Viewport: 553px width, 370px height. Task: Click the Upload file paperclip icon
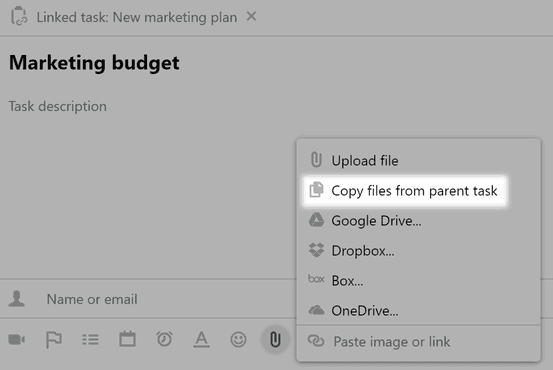click(x=316, y=160)
